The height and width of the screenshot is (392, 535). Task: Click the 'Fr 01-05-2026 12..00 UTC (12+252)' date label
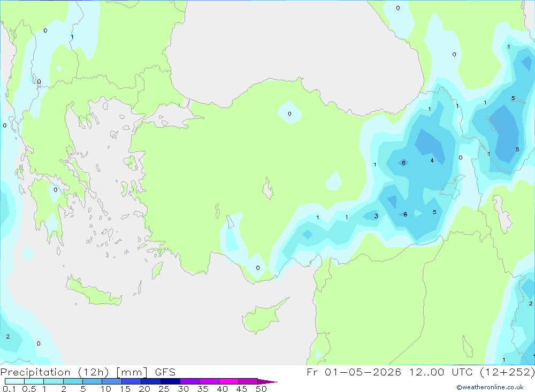(421, 372)
